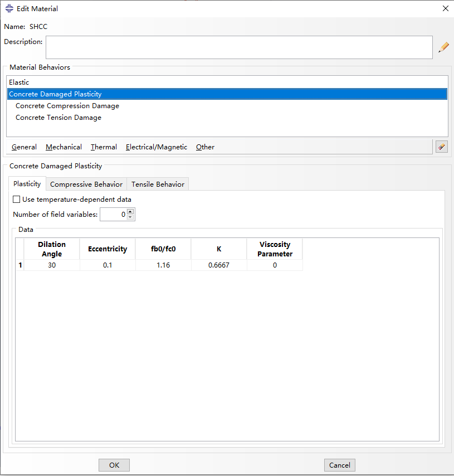Select Concrete Compression Damage behavior

coord(67,106)
